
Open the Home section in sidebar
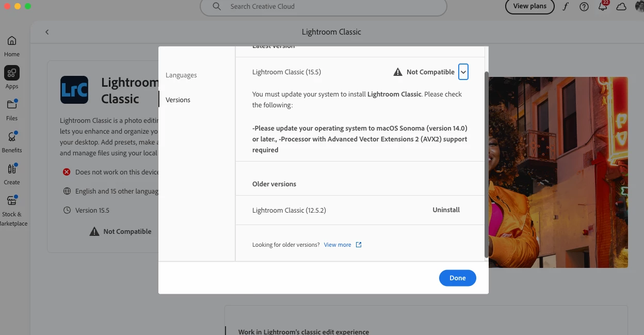point(12,46)
